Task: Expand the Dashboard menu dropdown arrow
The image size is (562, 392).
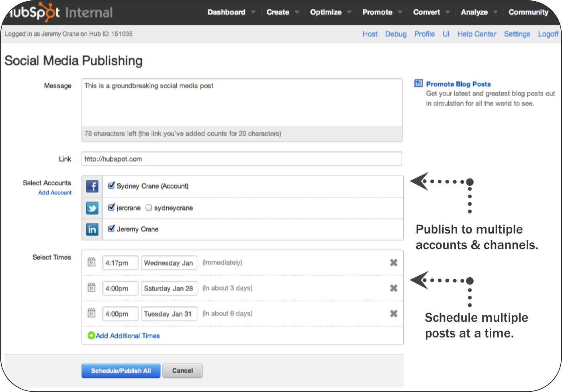Action: [253, 12]
